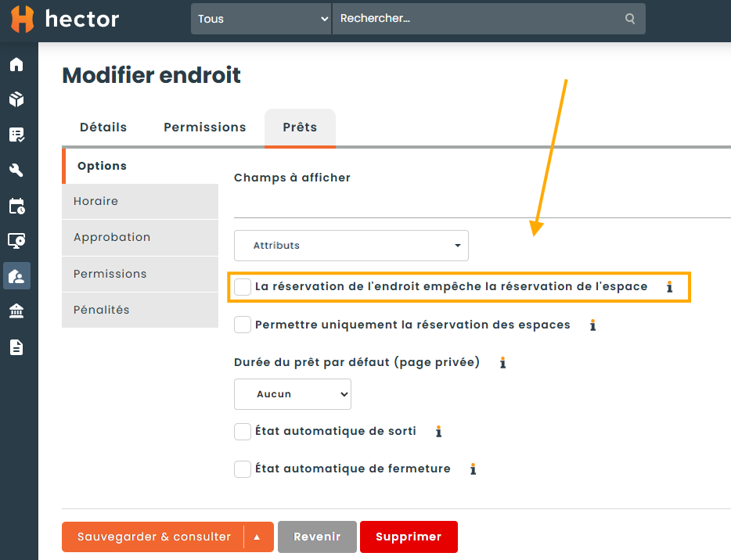This screenshot has height=560, width=731.
Task: Open the wrench maintenance icon
Action: click(16, 171)
